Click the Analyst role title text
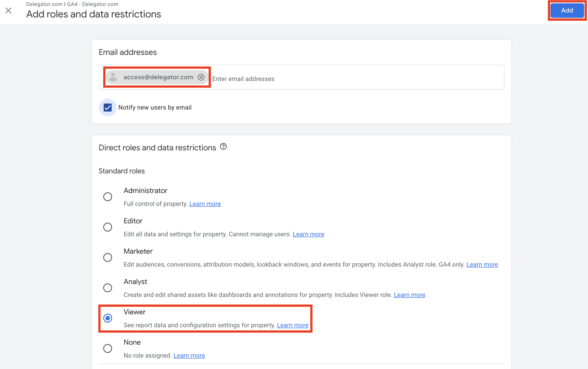588x369 pixels. (135, 282)
